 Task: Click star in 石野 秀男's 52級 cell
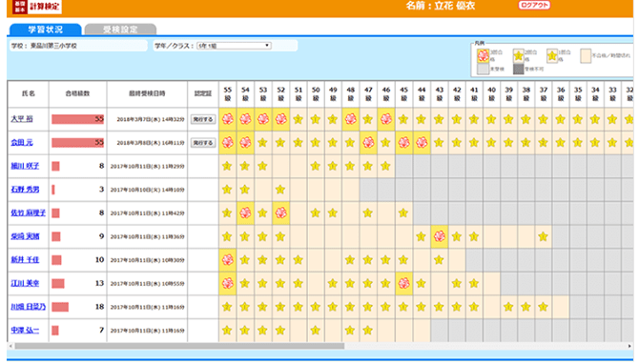point(280,190)
